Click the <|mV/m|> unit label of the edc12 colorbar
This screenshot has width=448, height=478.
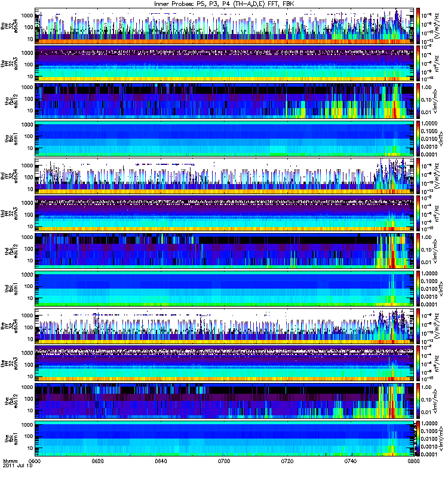[x=435, y=401]
